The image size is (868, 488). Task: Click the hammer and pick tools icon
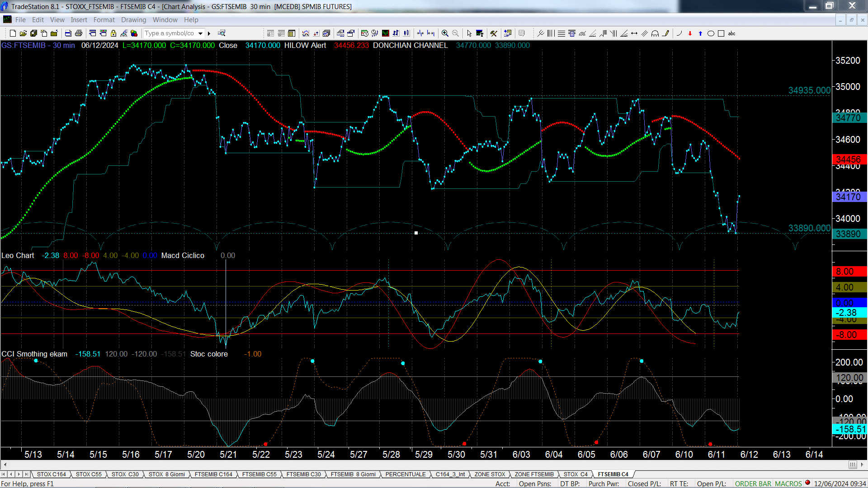494,33
